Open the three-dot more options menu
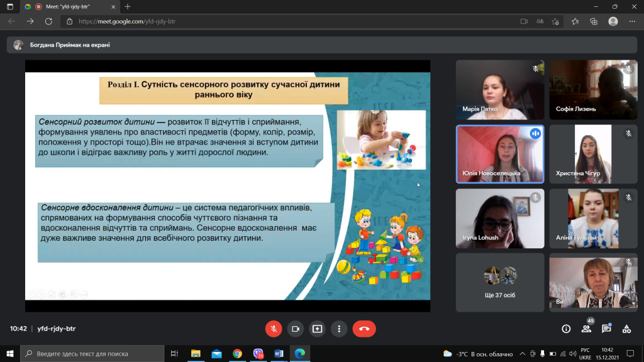 339,329
